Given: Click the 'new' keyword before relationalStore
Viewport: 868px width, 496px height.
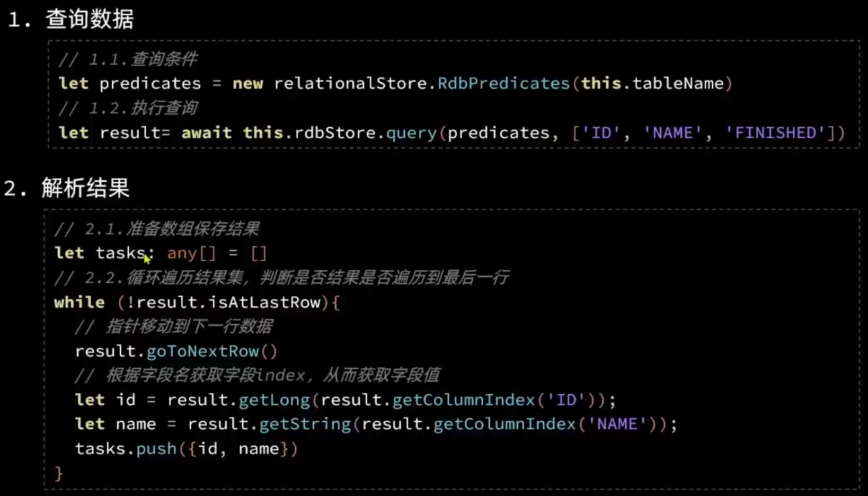Looking at the screenshot, I should 247,83.
